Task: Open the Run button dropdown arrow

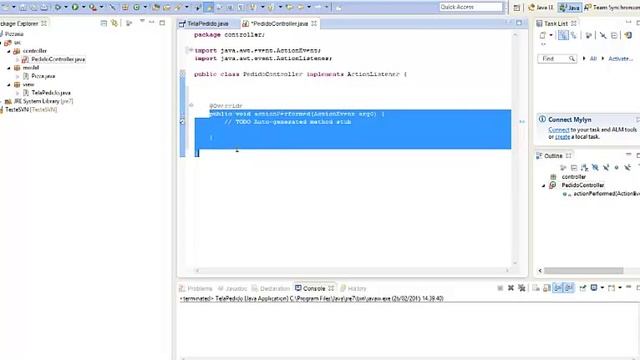Action: tap(83, 7)
